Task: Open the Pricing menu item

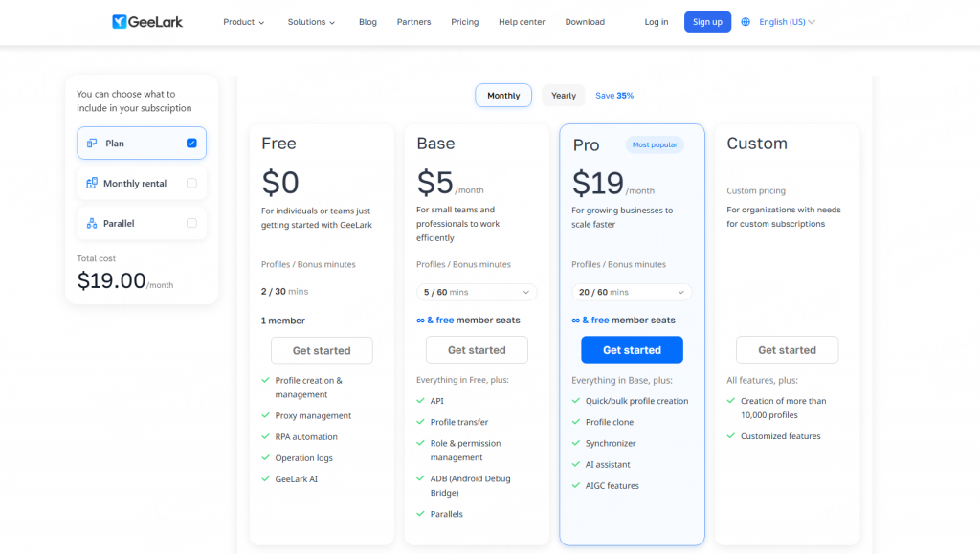Action: [464, 22]
